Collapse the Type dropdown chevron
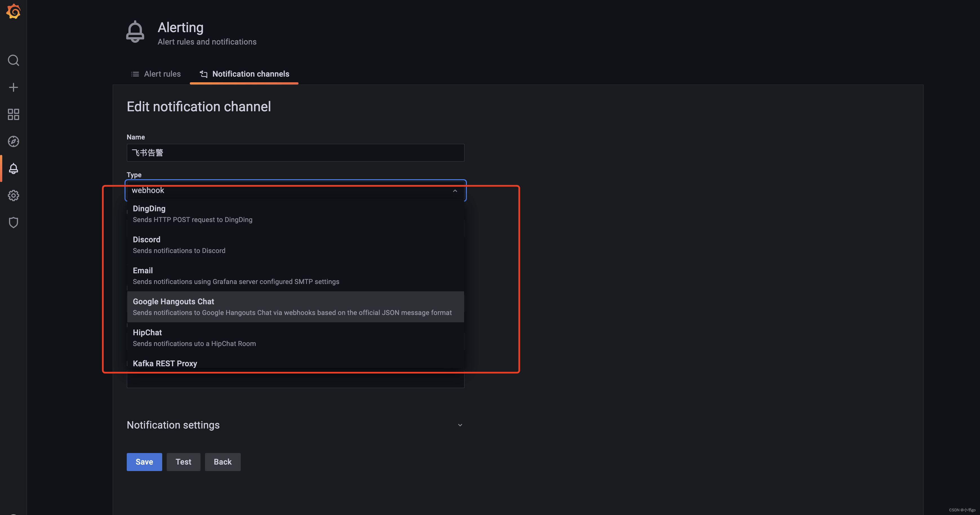This screenshot has height=515, width=980. coord(455,191)
